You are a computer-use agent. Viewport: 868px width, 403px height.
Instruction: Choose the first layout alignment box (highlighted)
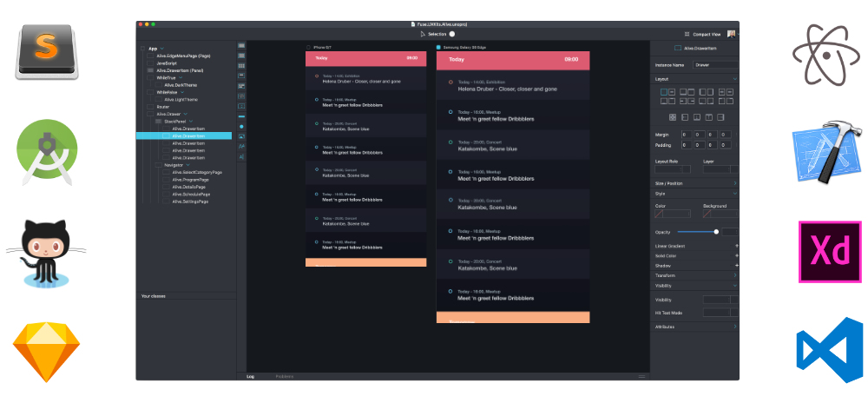coord(664,92)
